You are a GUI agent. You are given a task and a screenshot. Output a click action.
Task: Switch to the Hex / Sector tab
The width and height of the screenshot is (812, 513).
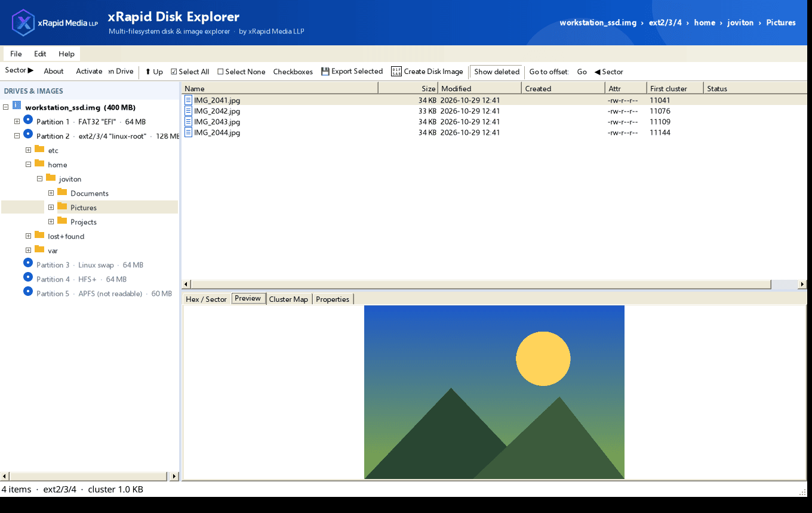pyautogui.click(x=207, y=299)
